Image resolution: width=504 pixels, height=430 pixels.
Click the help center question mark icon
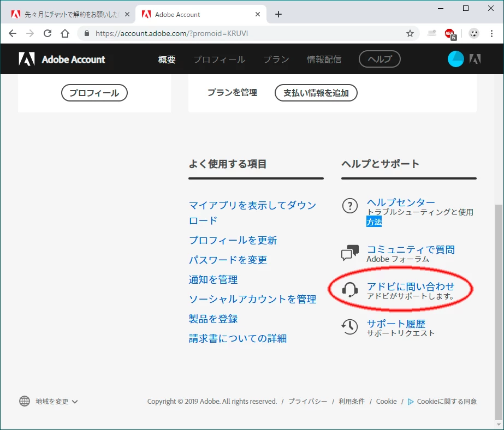coord(349,206)
